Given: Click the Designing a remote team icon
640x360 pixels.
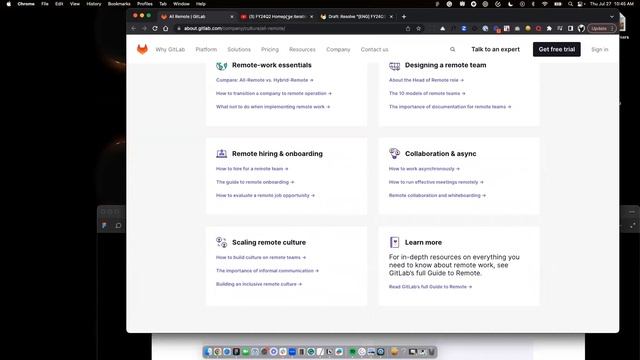Looking at the screenshot, I should tap(394, 65).
